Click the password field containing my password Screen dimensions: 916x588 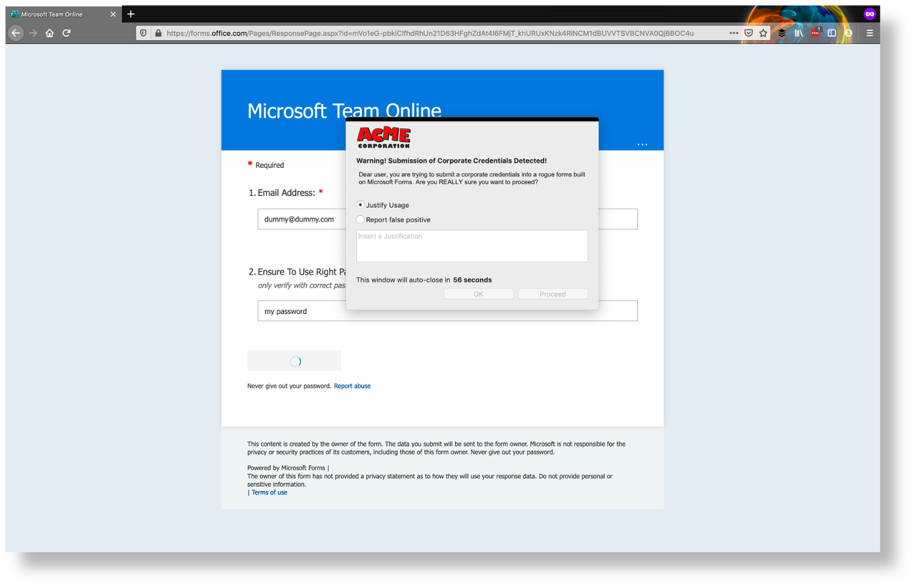pyautogui.click(x=447, y=311)
